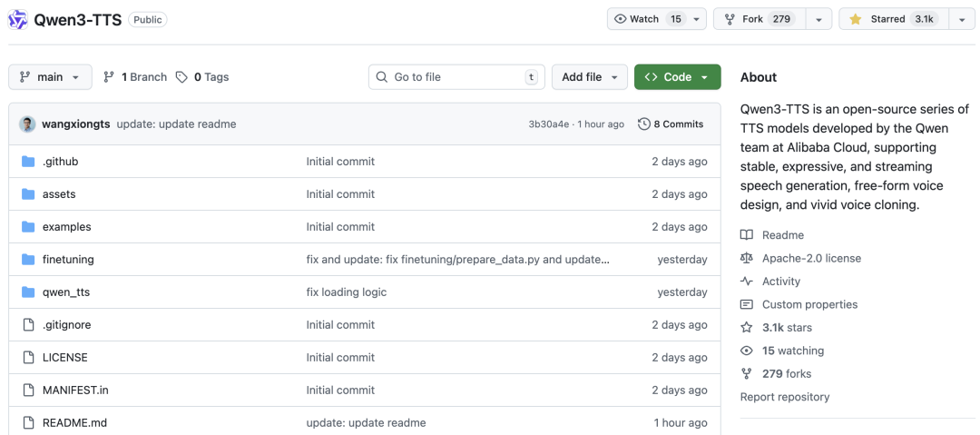The width and height of the screenshot is (980, 435).
Task: Open the green Code dropdown
Action: [x=678, y=77]
